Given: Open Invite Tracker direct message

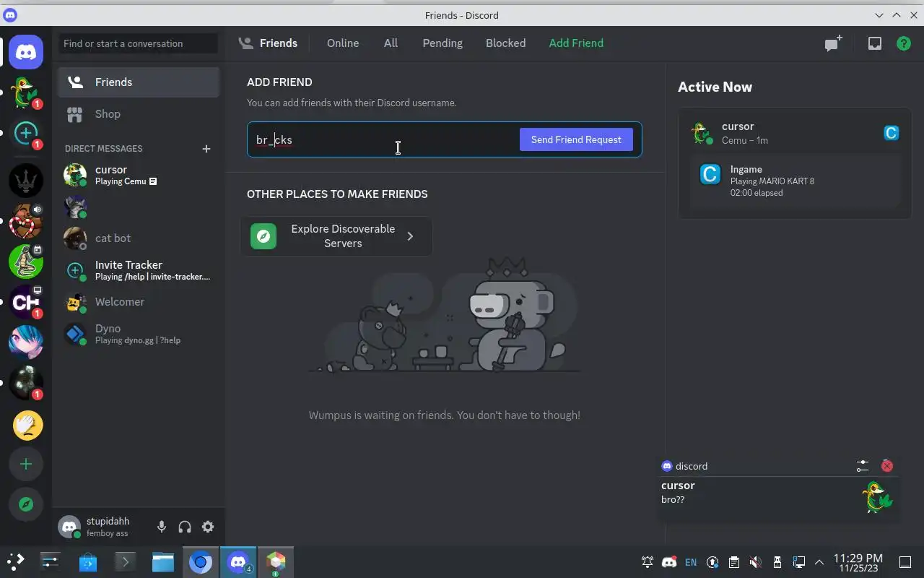Looking at the screenshot, I should [139, 270].
